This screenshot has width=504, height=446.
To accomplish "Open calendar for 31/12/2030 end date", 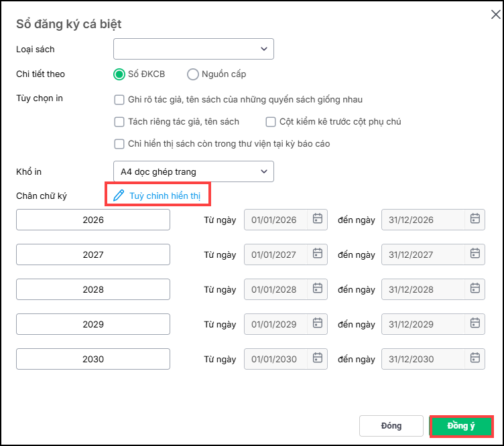I will tap(475, 358).
